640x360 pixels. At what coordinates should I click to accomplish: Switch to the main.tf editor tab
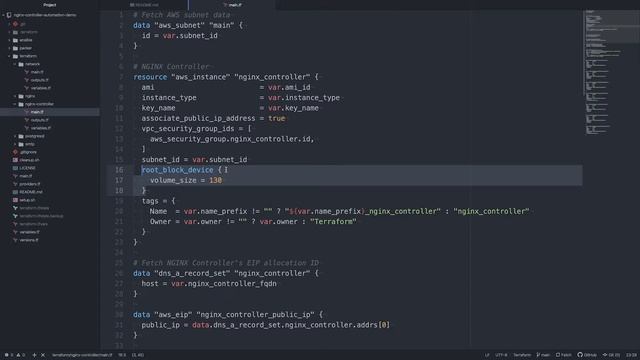point(232,5)
